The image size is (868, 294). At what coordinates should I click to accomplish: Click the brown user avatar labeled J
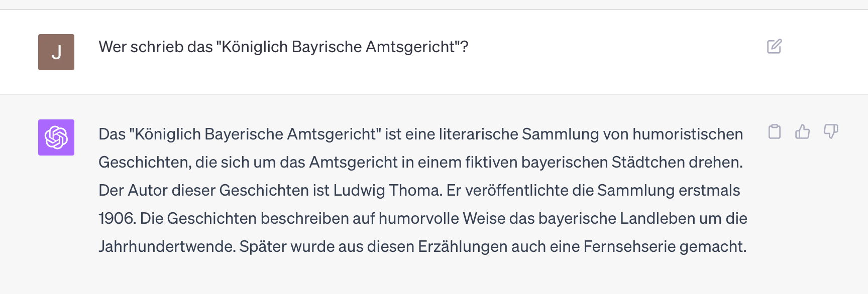pos(56,52)
